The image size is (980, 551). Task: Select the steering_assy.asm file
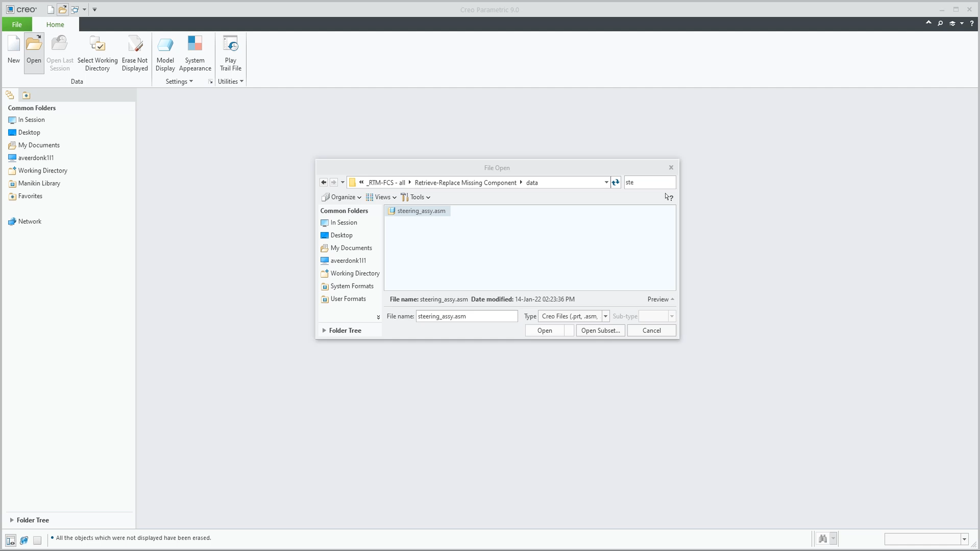[421, 211]
